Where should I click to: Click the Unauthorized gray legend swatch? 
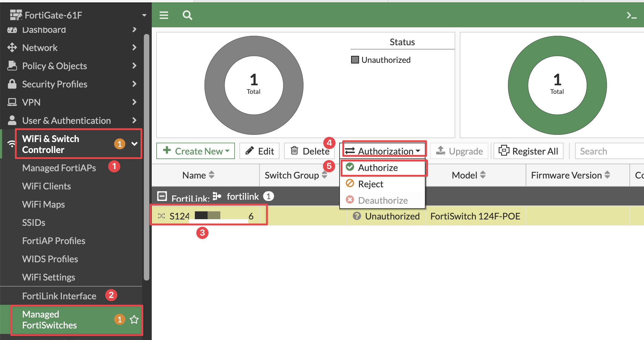tap(355, 59)
